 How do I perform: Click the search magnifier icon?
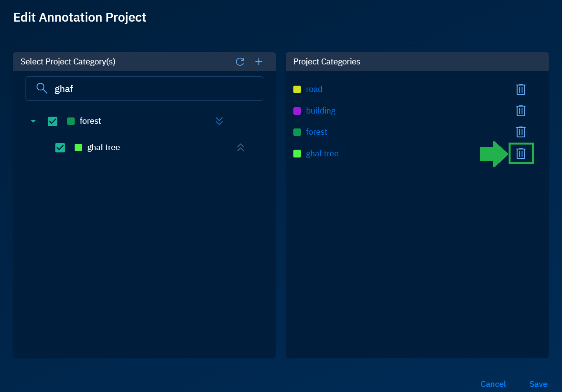tap(42, 88)
